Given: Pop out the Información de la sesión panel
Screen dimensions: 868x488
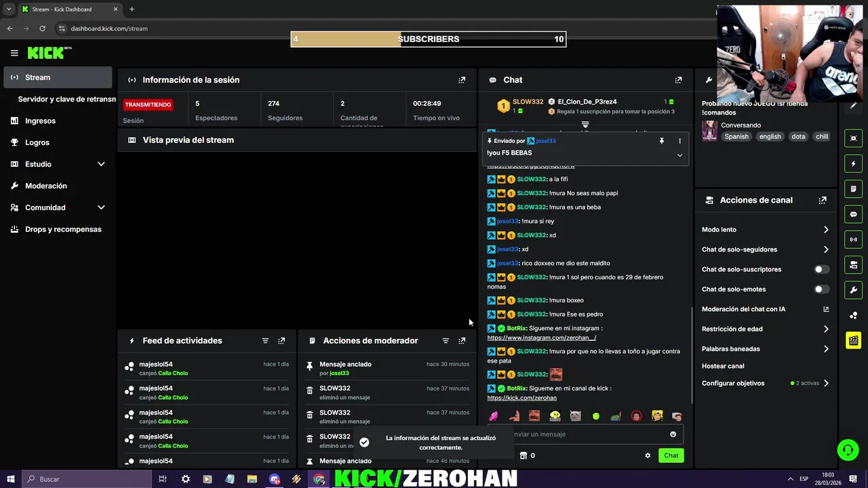Looking at the screenshot, I should (x=462, y=80).
